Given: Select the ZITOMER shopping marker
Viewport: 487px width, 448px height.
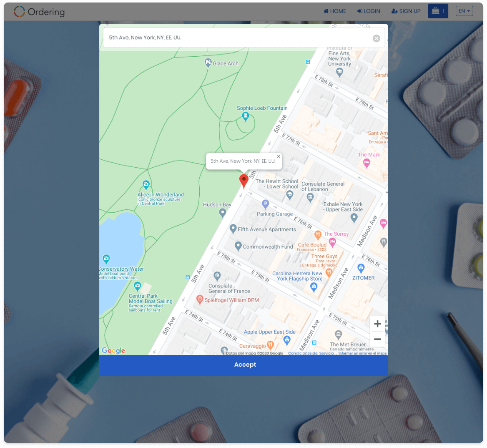Looking at the screenshot, I should coord(361,268).
